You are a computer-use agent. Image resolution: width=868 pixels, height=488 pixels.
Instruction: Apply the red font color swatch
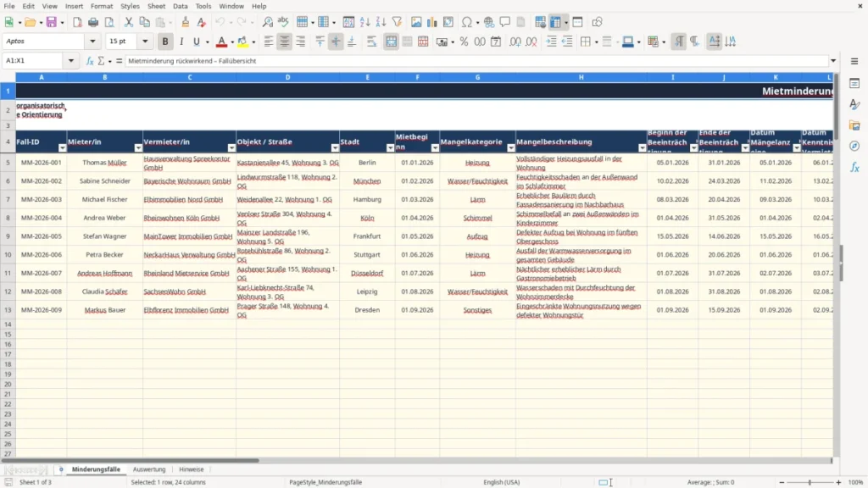[221, 42]
